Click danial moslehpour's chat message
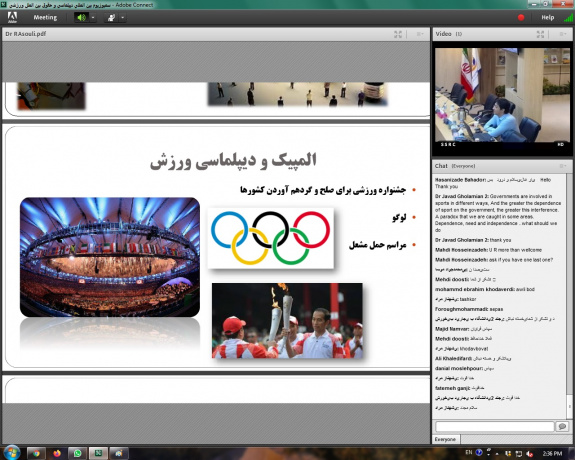This screenshot has height=460, width=575. [465, 368]
